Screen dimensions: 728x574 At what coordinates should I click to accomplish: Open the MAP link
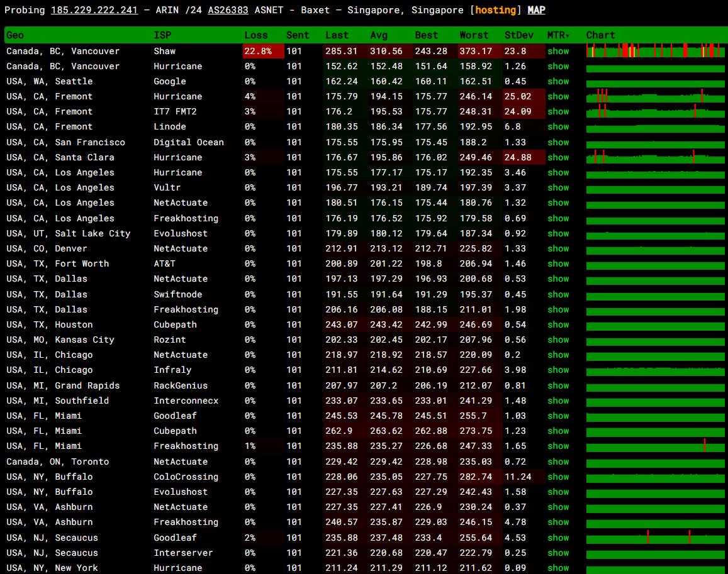[x=536, y=9]
